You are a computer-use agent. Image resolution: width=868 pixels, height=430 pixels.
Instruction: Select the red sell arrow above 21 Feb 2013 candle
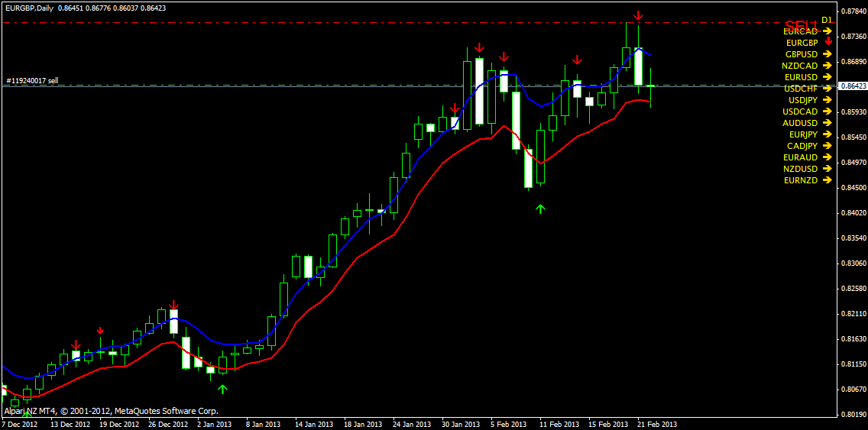point(638,15)
